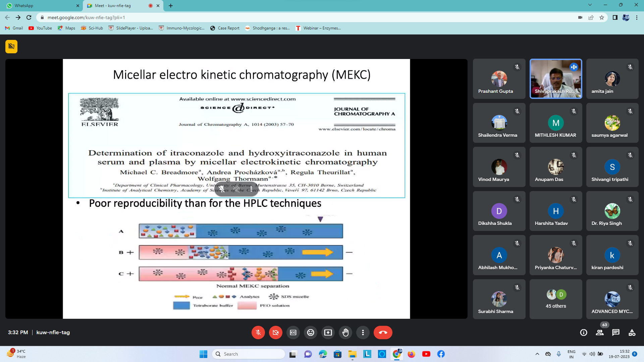Click the yellow presentation icon at top left
The width and height of the screenshot is (644, 362).
11,47
